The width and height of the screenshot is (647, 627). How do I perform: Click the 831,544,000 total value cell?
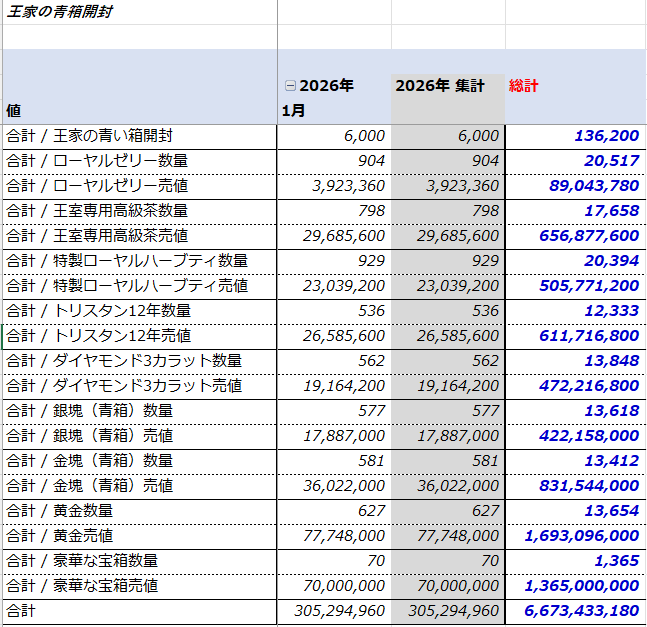tap(589, 486)
